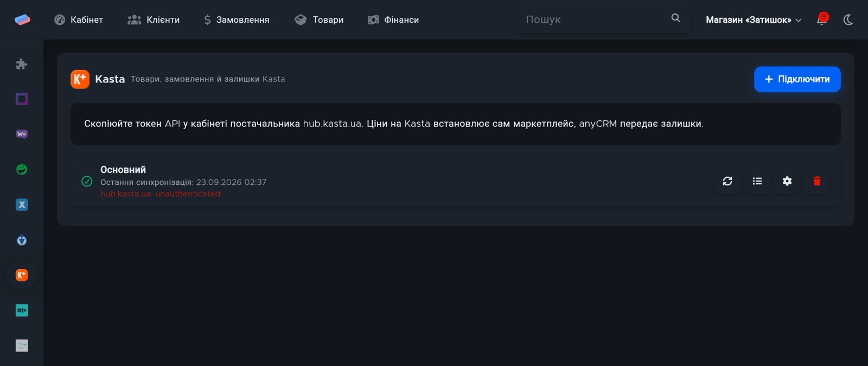Open the log list for Основний connection
Image resolution: width=868 pixels, height=366 pixels.
tap(757, 181)
